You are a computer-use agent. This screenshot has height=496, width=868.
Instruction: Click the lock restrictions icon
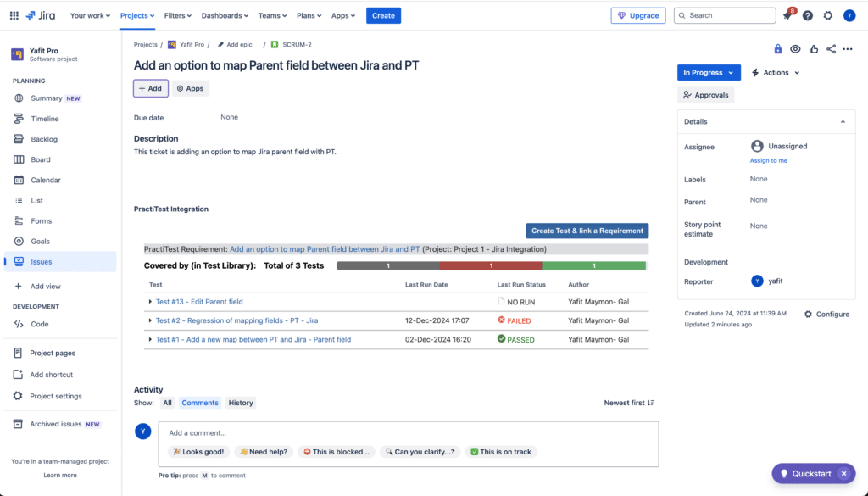[778, 49]
